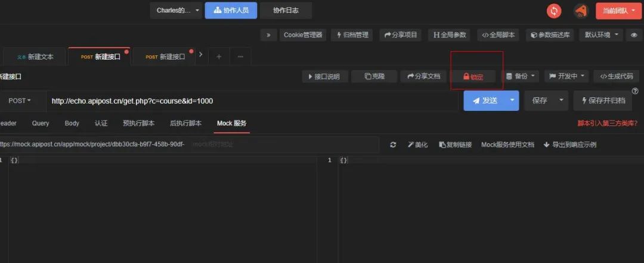
Task: Click the tab scroll right chevron
Action: [201, 54]
